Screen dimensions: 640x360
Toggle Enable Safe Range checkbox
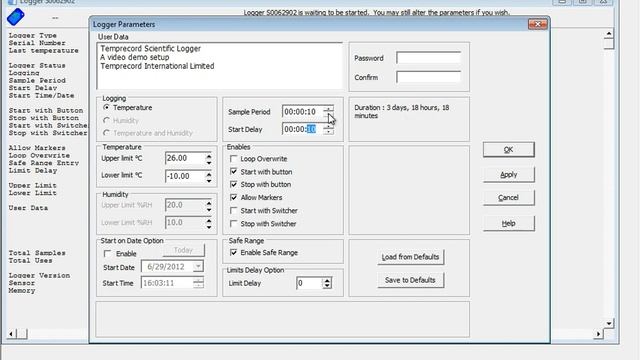[233, 253]
